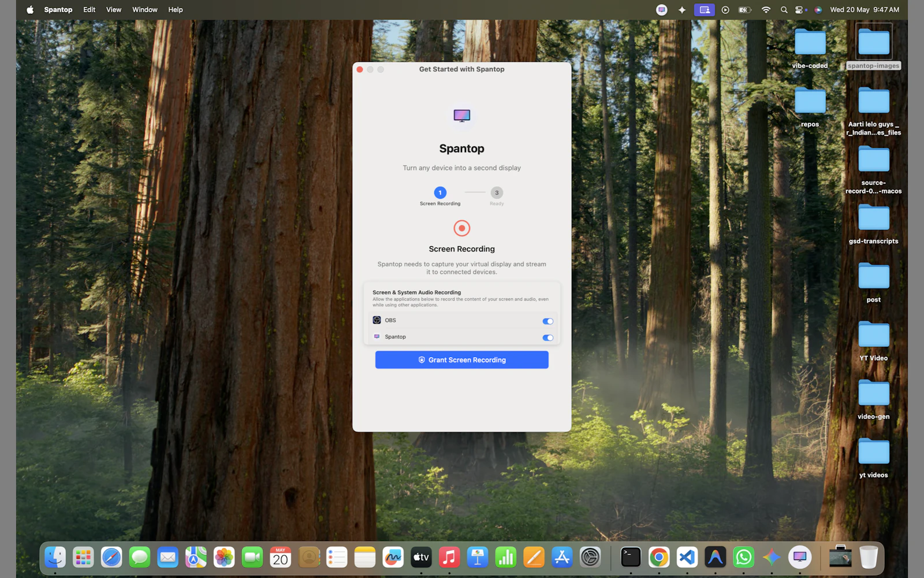Open Apple TV from the Dock

421,557
